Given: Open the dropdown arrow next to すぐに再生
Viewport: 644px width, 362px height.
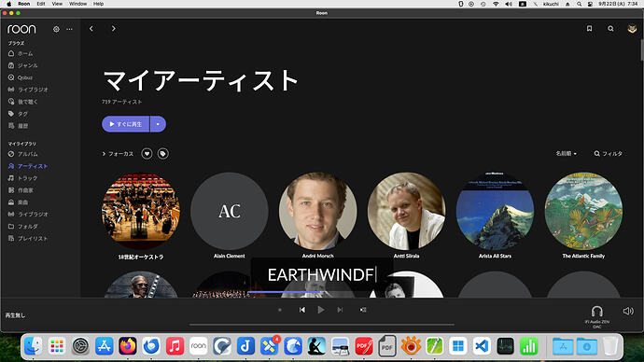Looking at the screenshot, I should point(158,124).
